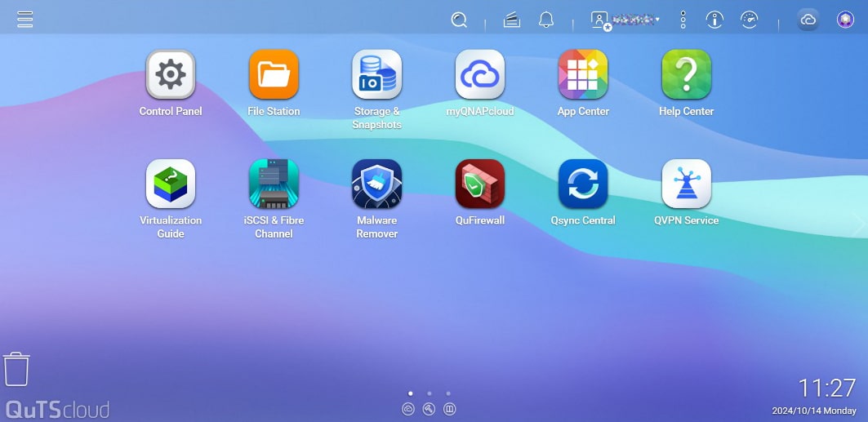This screenshot has width=868, height=422.
Task: Open the purple hexagon icon at top right
Action: (845, 20)
